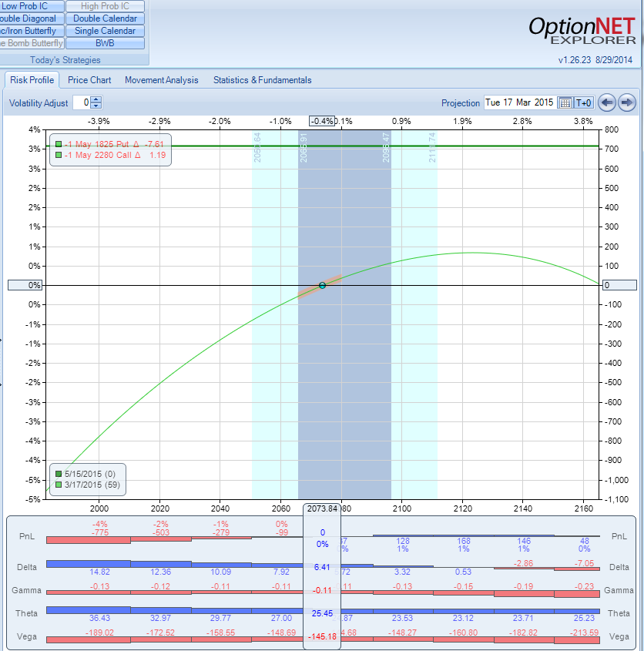The width and height of the screenshot is (644, 651).
Task: Click the Theta value 25.45
Action: pos(322,613)
